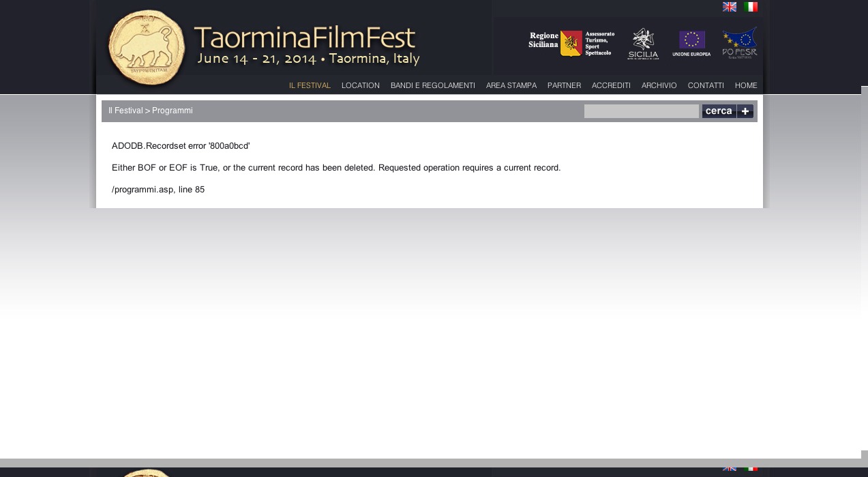Click the footer UK flag icon
This screenshot has height=477, width=868.
pyautogui.click(x=729, y=468)
